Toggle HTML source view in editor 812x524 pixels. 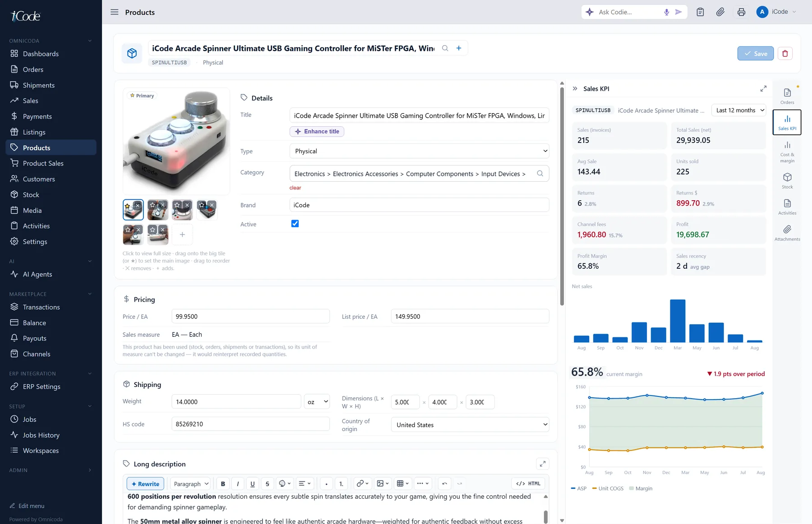(x=528, y=483)
